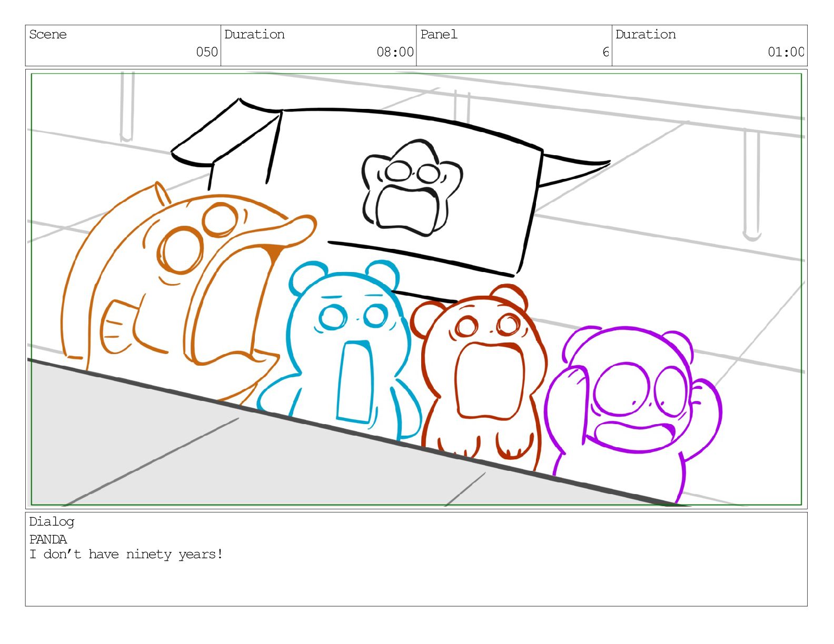Click the scene duration value 08:00
Image resolution: width=834 pixels, height=644 pixels.
click(395, 52)
